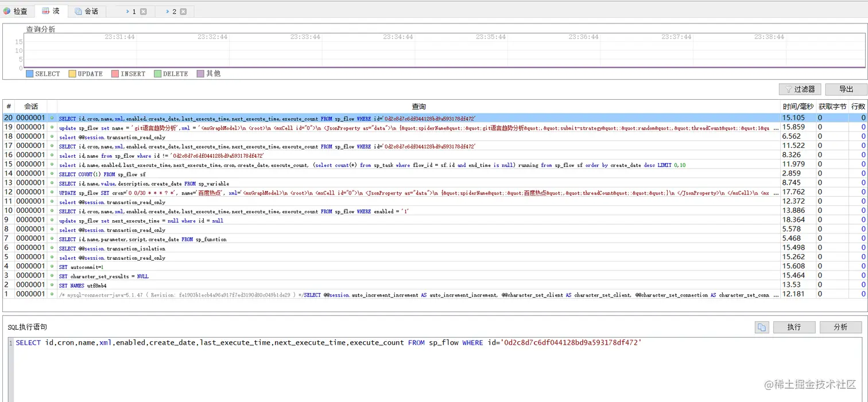The height and width of the screenshot is (402, 868).
Task: Click the green status dot in row 19
Action: click(52, 127)
